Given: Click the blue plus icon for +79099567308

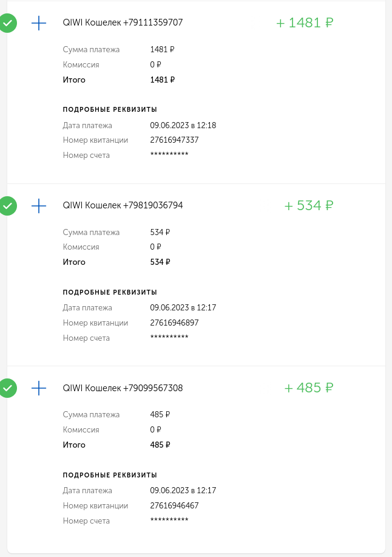Looking at the screenshot, I should pyautogui.click(x=39, y=388).
